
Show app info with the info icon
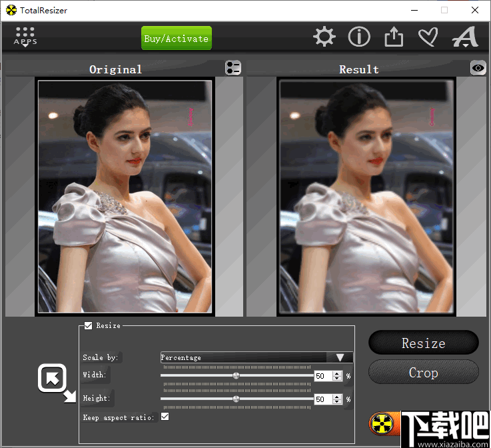[x=359, y=37]
